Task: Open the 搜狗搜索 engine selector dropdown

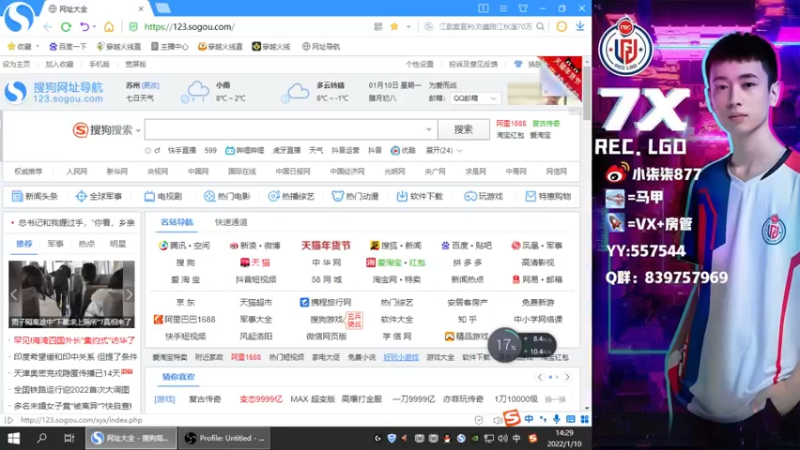Action: pos(107,130)
